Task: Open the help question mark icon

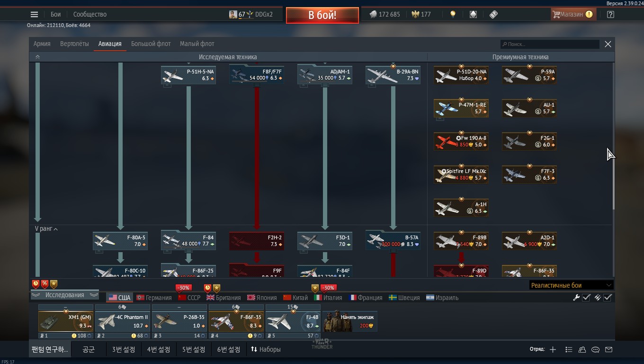Action: pos(610,14)
